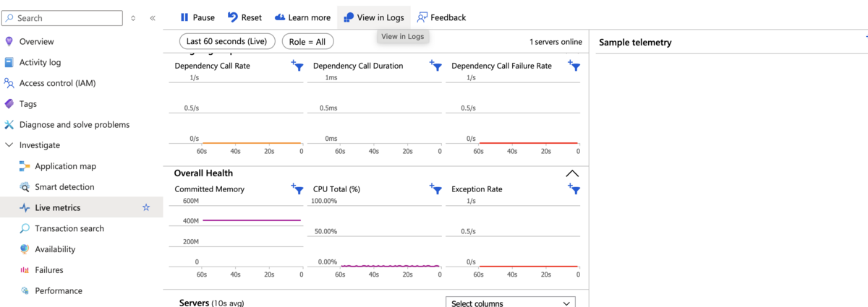The height and width of the screenshot is (307, 868).
Task: Open filter for Dependency Call Duration chart
Action: (x=435, y=66)
